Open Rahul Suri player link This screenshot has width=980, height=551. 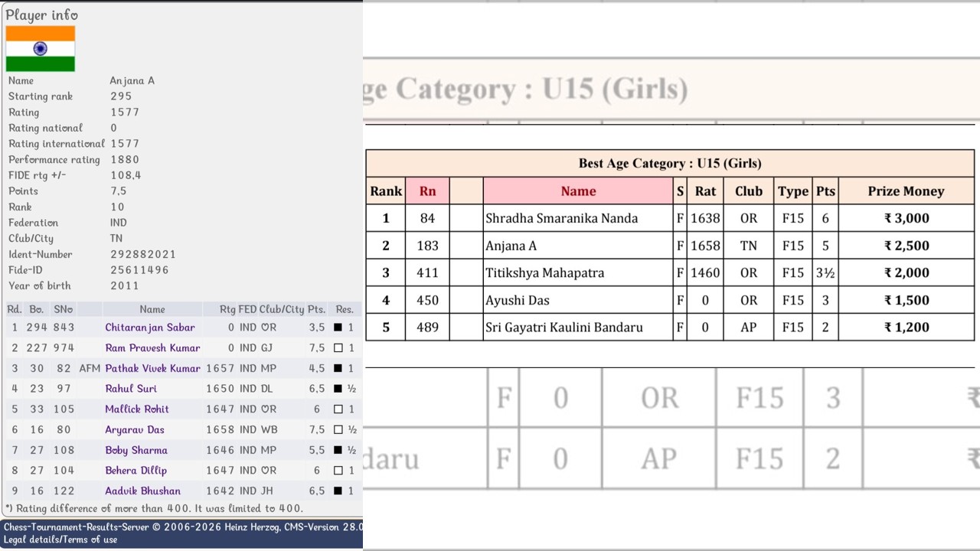pos(131,389)
